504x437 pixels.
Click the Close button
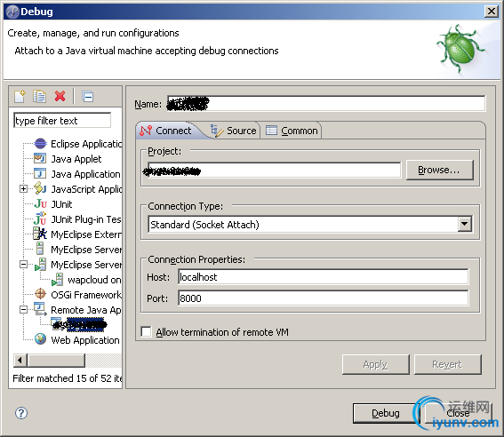point(459,413)
